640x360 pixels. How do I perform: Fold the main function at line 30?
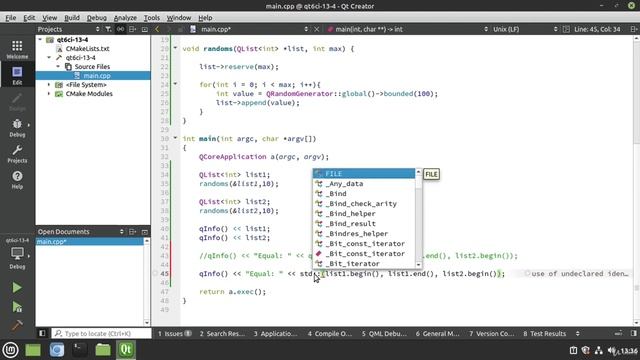pyautogui.click(x=176, y=138)
